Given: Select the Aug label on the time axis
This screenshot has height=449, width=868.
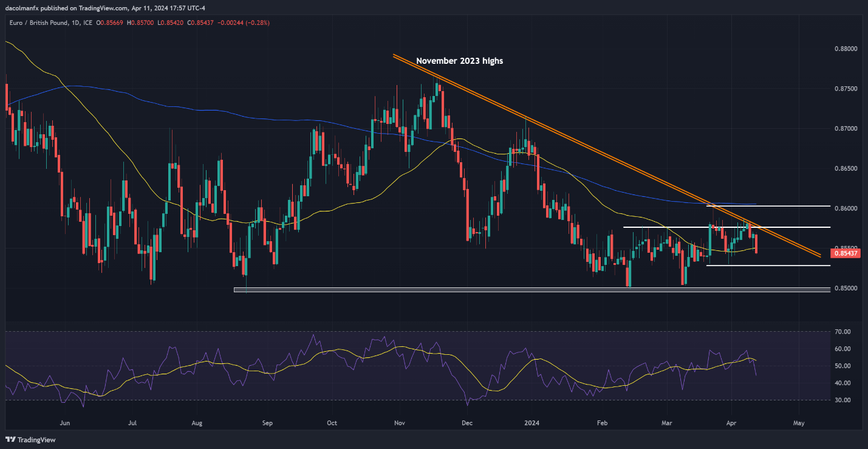Looking at the screenshot, I should click(196, 423).
